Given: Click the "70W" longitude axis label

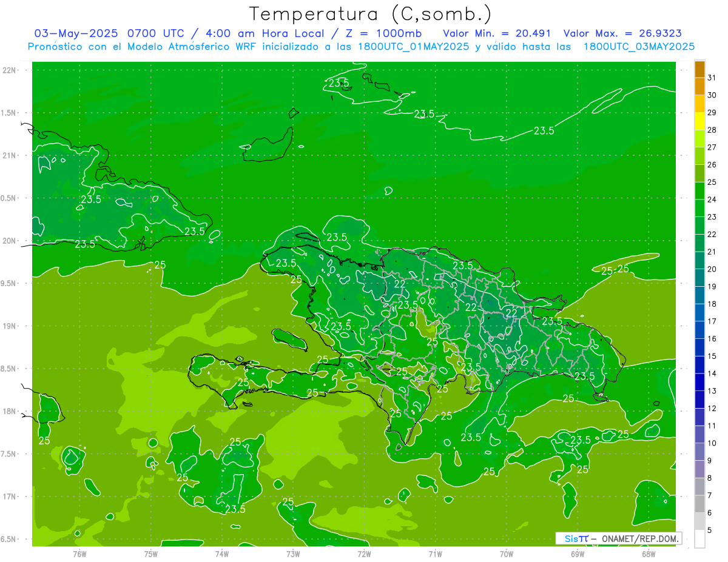Looking at the screenshot, I should [x=506, y=554].
